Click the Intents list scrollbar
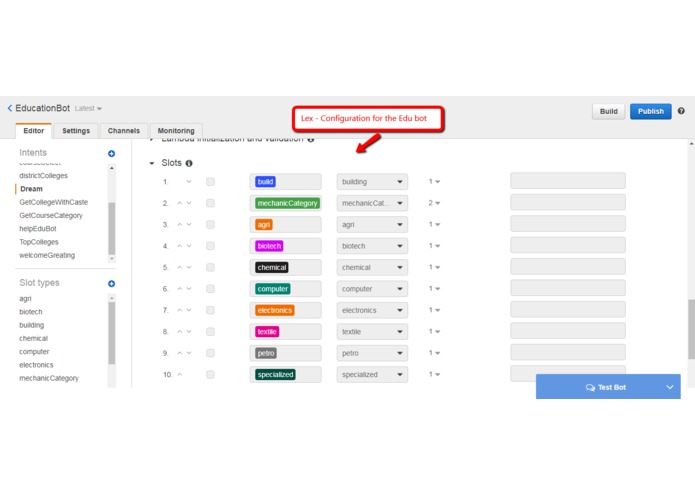The image size is (695, 494). point(112,228)
